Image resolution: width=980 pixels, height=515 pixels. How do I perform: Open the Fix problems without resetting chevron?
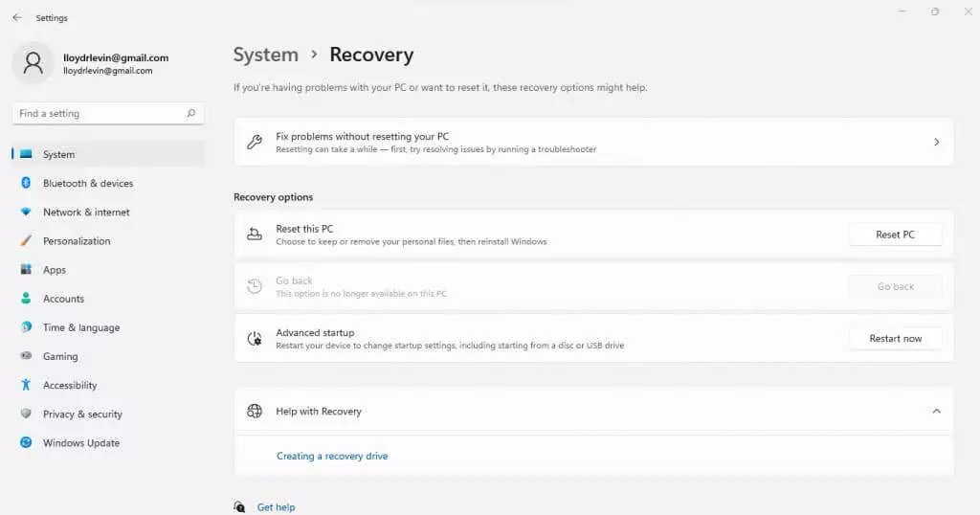[936, 142]
